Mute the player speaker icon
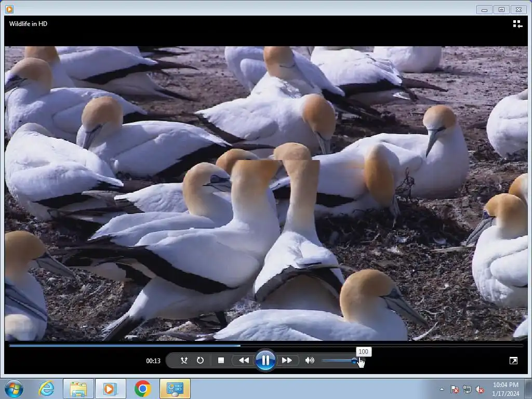 point(310,361)
